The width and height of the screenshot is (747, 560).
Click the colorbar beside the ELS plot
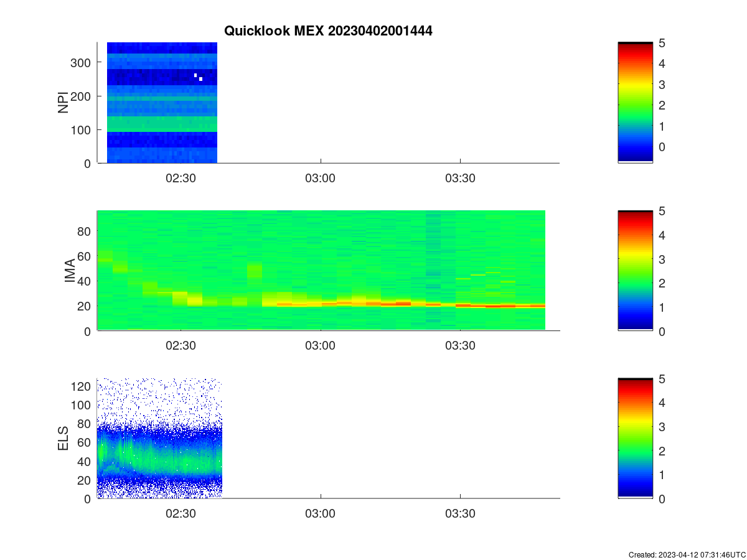tap(635, 438)
